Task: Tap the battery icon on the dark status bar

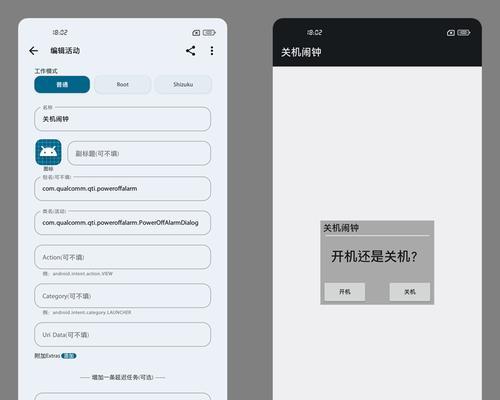Action: pos(464,33)
